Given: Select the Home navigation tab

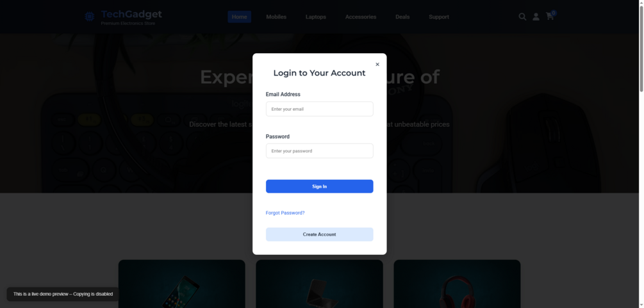Looking at the screenshot, I should (240, 17).
